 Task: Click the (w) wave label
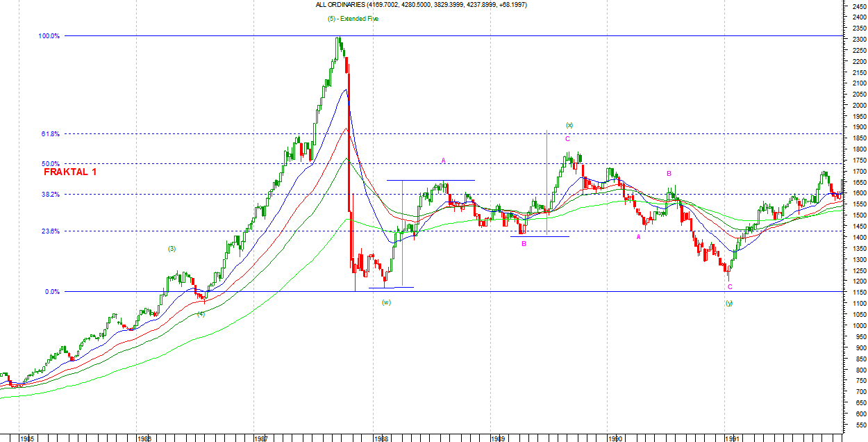[x=386, y=302]
